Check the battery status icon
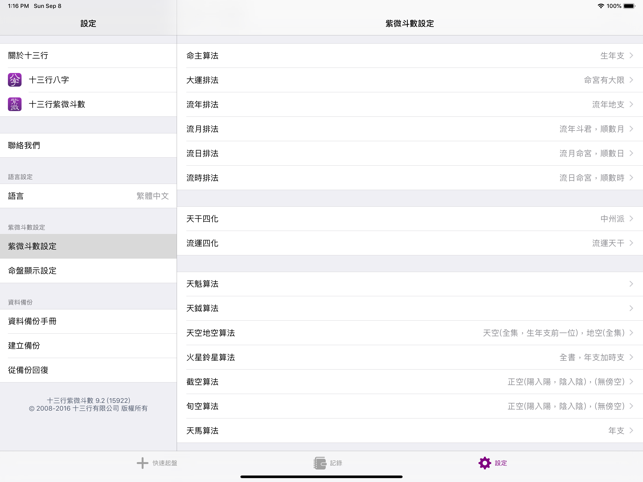 tap(629, 6)
